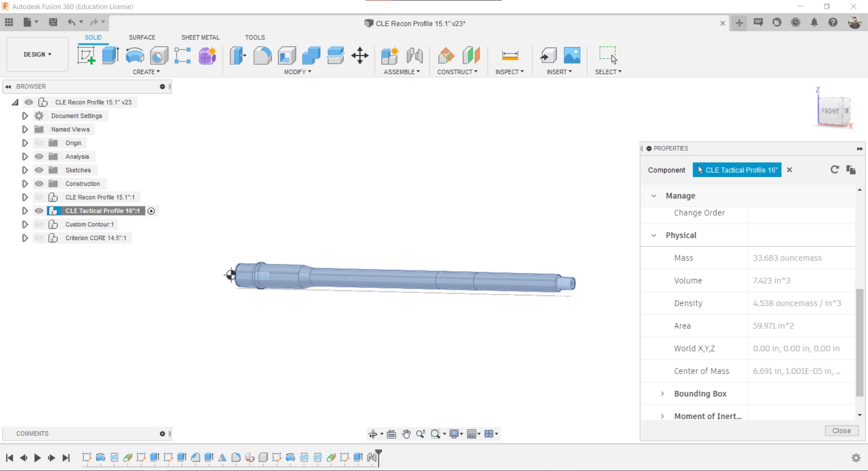Open the Job Status clock icon
Viewport: 868px width, 471px height.
796,22
